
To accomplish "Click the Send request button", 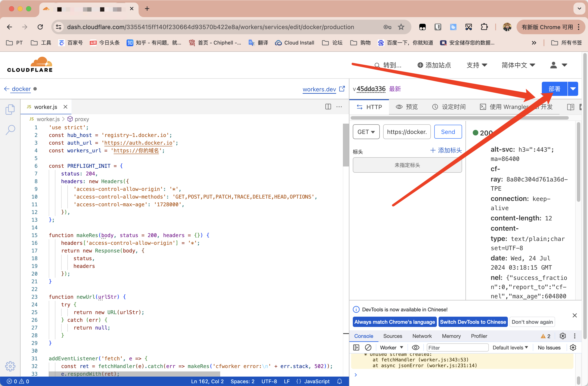I will pos(448,132).
